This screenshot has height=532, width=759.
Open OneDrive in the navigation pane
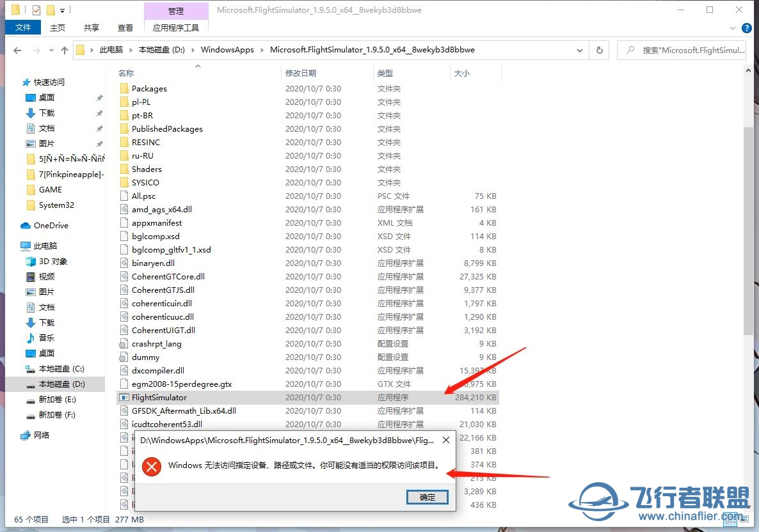click(x=51, y=225)
